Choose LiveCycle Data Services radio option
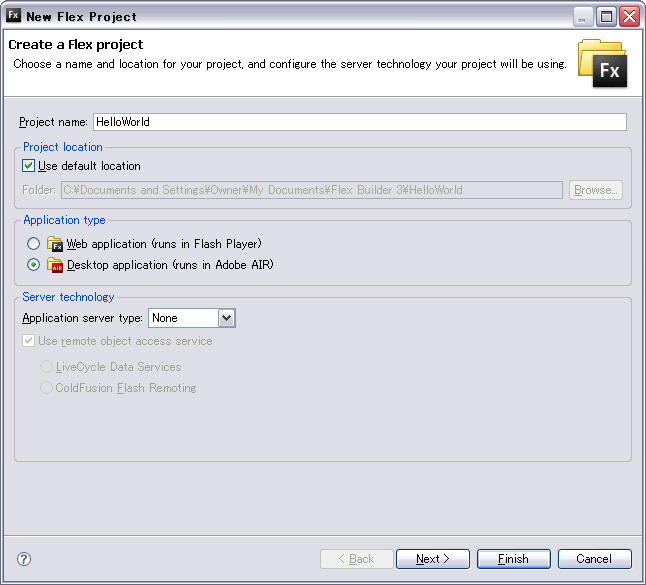Viewport: 646px width, 585px height. 46,367
